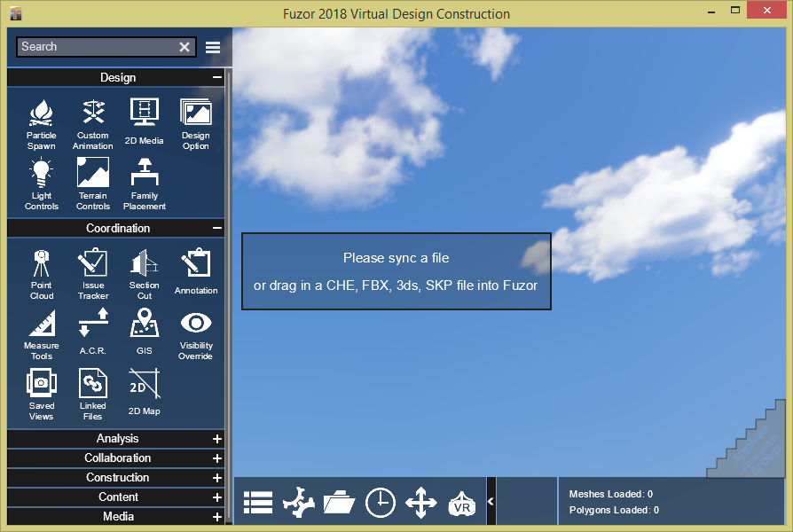Open the Custom Animation tool
Viewport: 793px width, 532px height.
click(92, 124)
